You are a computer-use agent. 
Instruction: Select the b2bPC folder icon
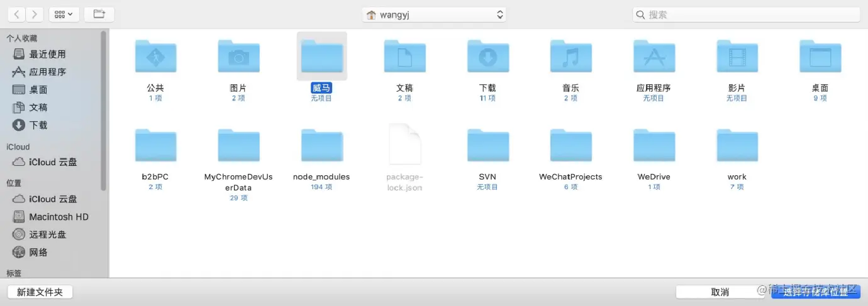(155, 145)
